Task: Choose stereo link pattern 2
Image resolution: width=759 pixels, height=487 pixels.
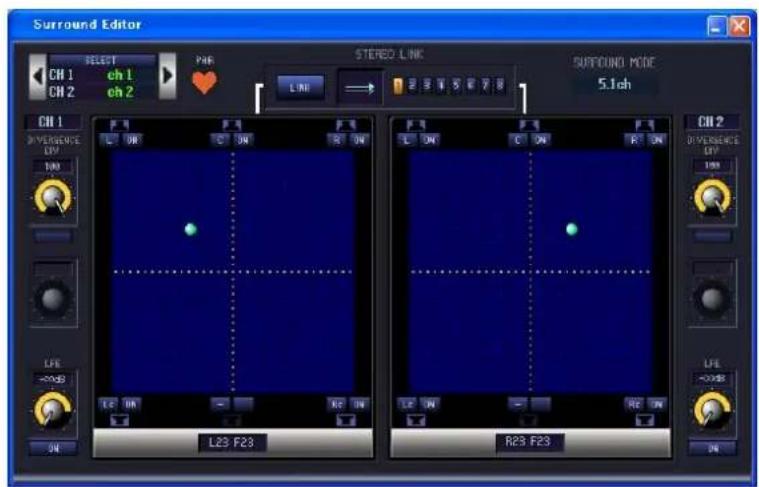Action: coord(412,85)
